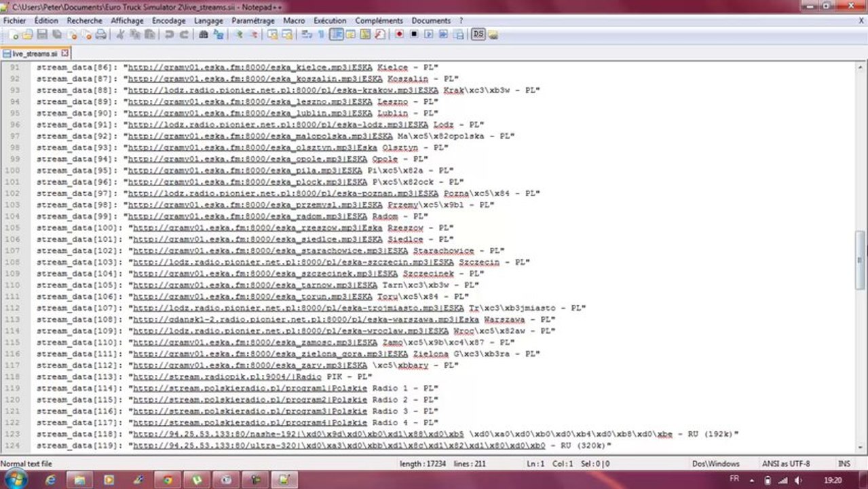Click the vertical scrollbar thumb
The image size is (868, 489).
(x=861, y=260)
